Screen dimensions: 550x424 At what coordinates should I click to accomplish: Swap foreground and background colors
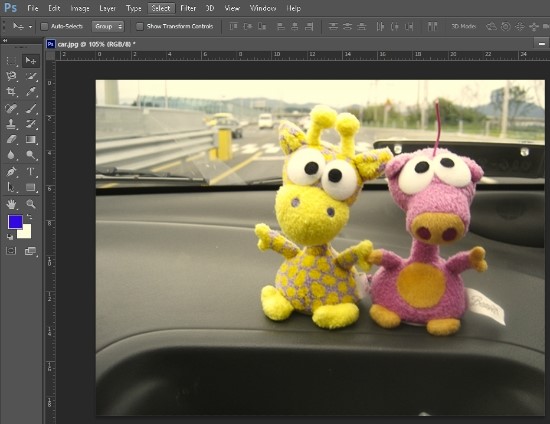coord(29,216)
